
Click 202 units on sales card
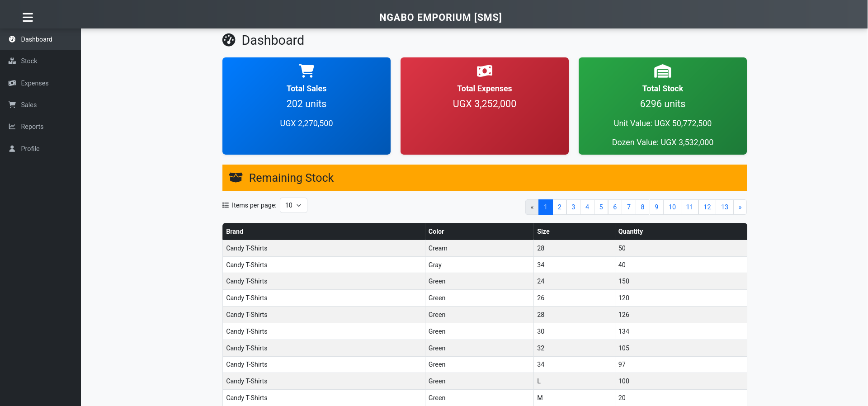(x=307, y=104)
